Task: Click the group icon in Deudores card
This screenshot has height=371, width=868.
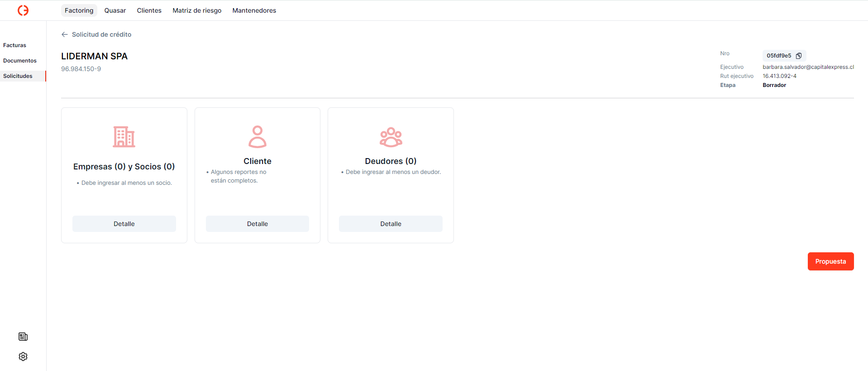Action: pyautogui.click(x=391, y=137)
